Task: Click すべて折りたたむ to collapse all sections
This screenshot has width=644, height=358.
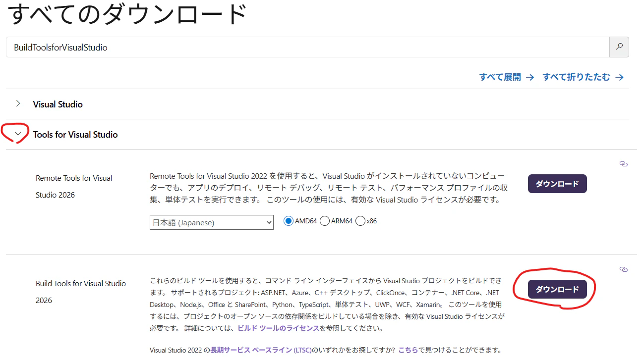Action: pos(583,77)
